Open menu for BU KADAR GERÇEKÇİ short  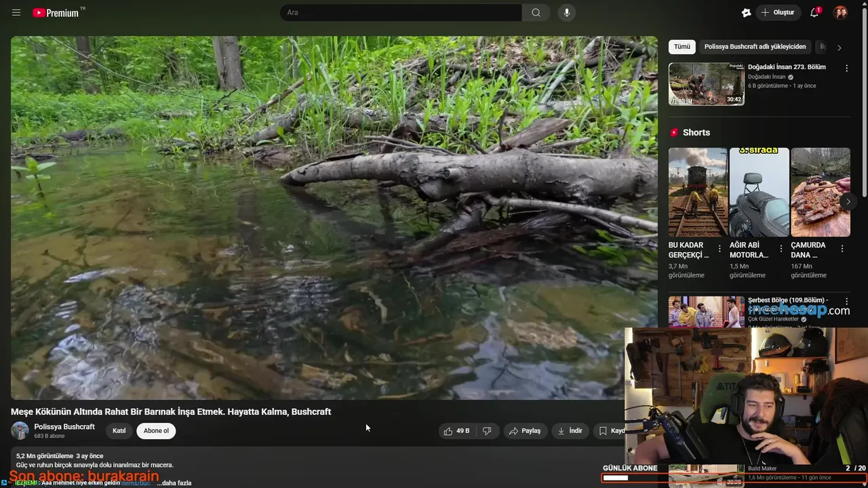pos(719,249)
